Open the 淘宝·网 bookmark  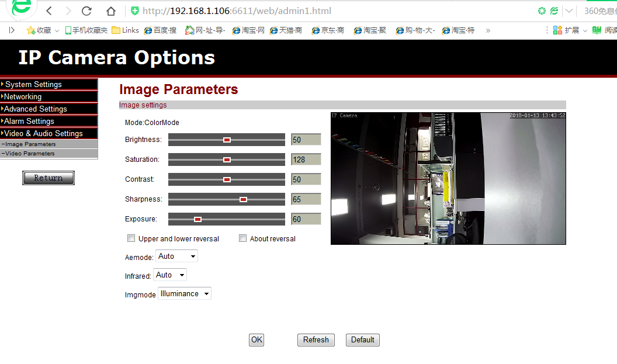coord(248,30)
